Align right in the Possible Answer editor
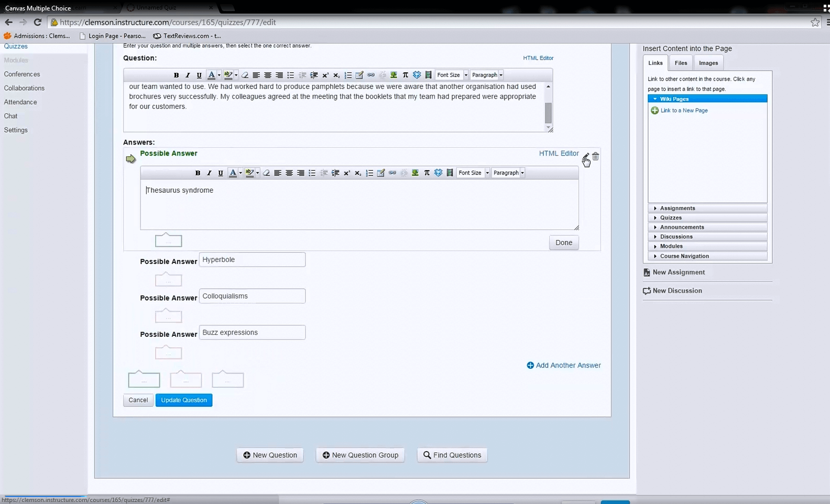The height and width of the screenshot is (504, 830). tap(301, 173)
